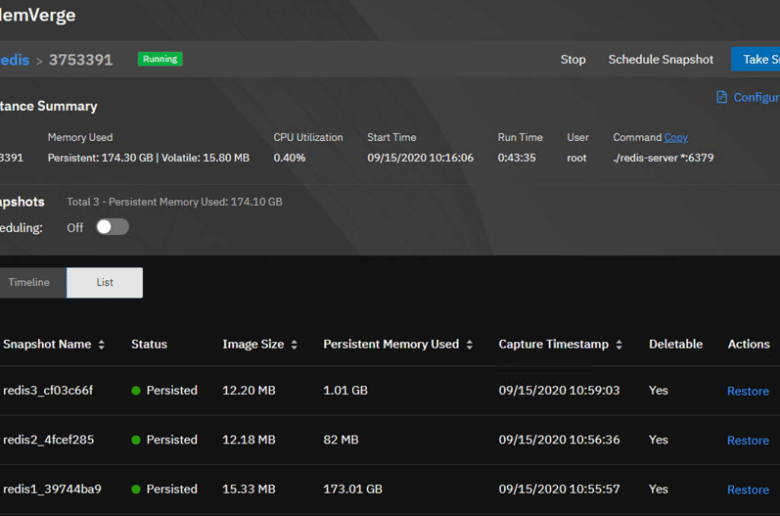Click instance ID 3753391 in breadcrumb
780x516 pixels.
tap(81, 60)
